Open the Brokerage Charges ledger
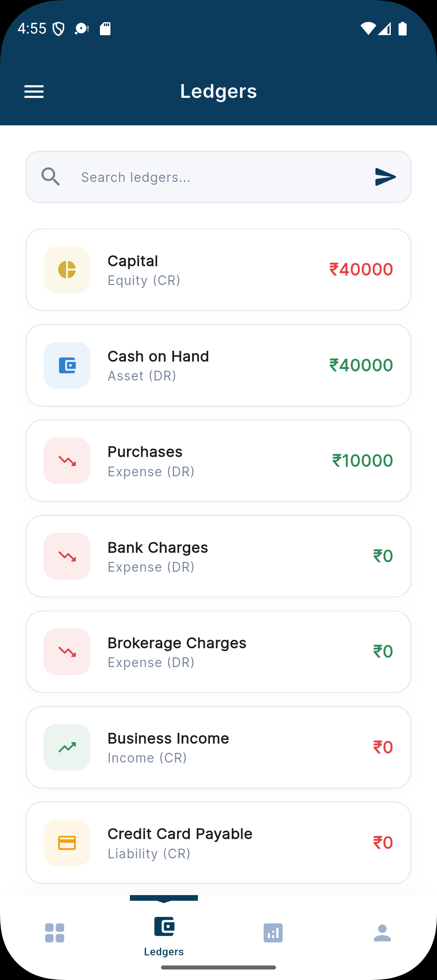Screen dimensions: 437x980 pos(218,652)
